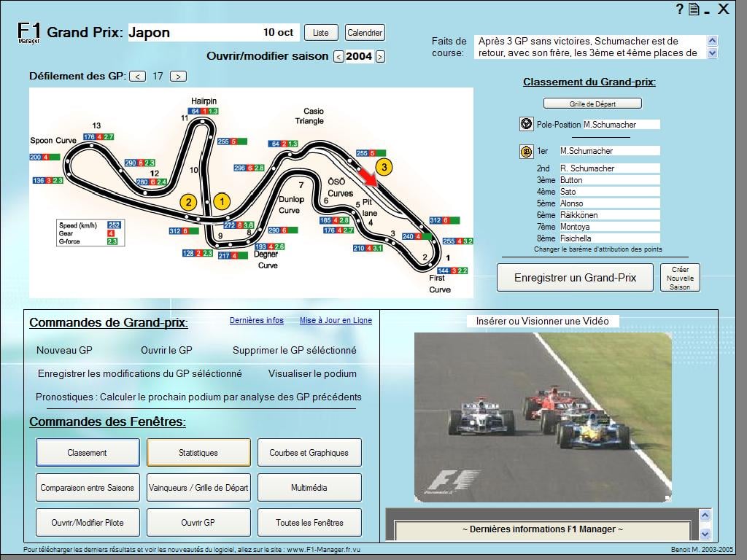This screenshot has height=560, width=747.
Task: Close the F1 Manager window
Action: coord(723,9)
